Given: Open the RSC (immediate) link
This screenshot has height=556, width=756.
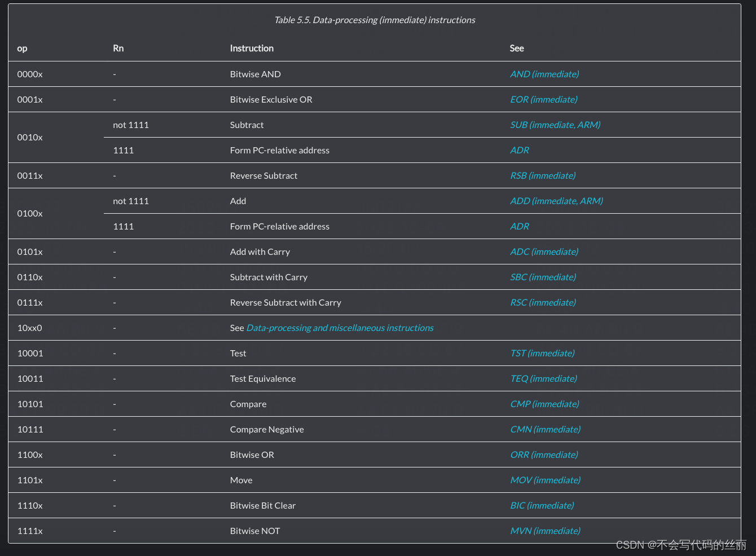Looking at the screenshot, I should click(543, 302).
